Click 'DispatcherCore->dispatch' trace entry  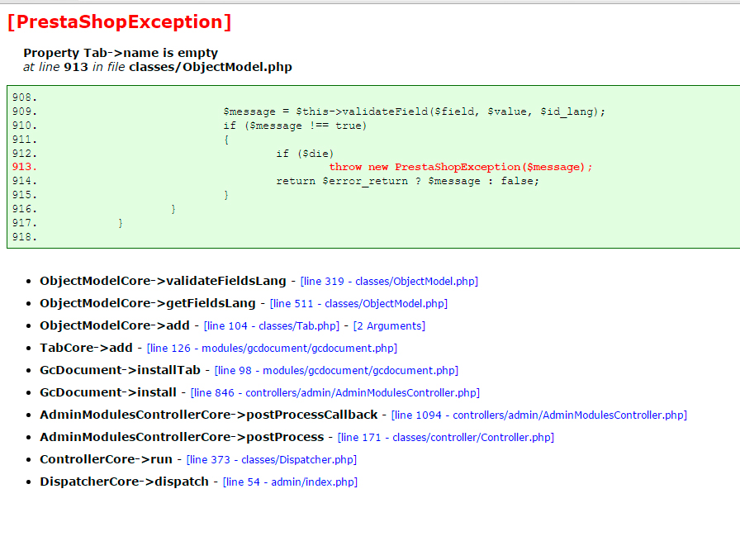[x=124, y=482]
